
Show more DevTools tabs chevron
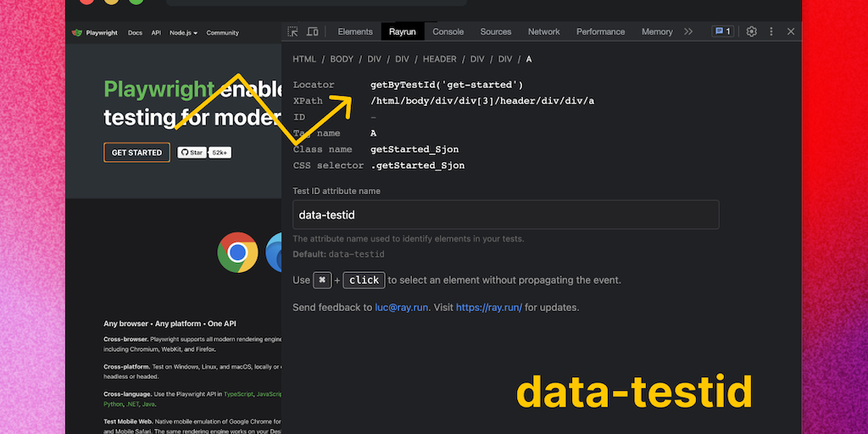688,31
